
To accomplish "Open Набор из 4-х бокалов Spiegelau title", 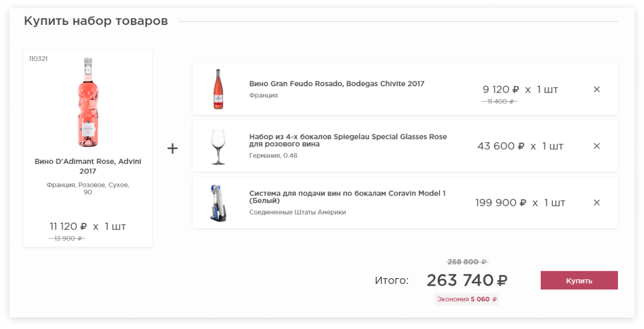I will click(347, 140).
